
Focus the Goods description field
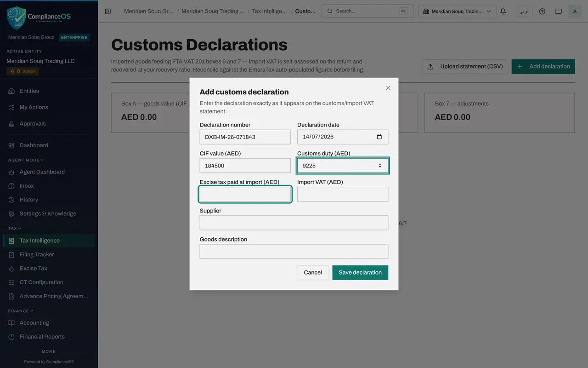coord(294,251)
